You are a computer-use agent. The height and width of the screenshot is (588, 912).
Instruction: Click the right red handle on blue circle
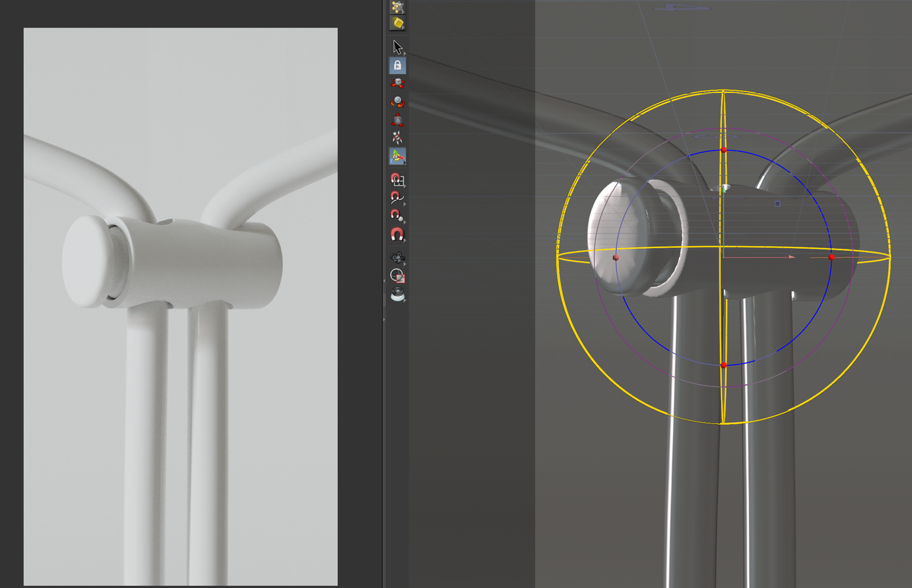pyautogui.click(x=831, y=257)
